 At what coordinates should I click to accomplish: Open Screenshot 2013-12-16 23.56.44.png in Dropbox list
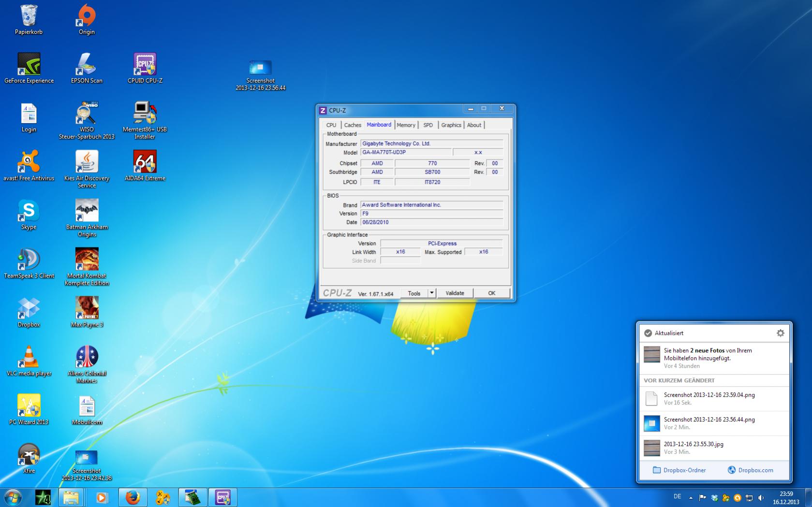714,423
